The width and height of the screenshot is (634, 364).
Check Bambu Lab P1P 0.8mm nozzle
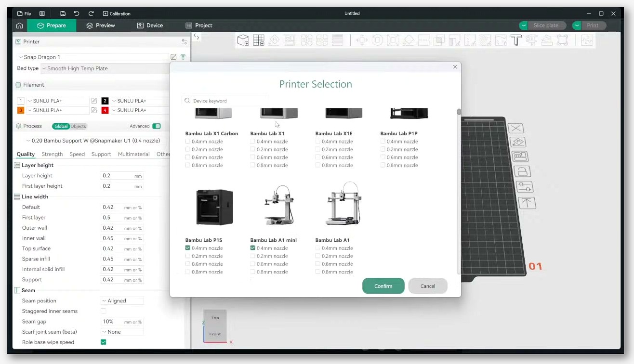pos(383,165)
